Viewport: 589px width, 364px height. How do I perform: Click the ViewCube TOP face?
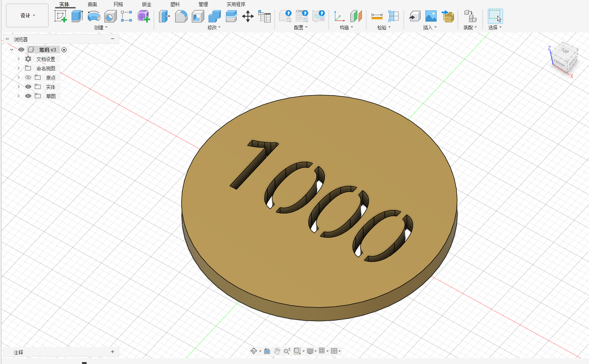tap(565, 51)
